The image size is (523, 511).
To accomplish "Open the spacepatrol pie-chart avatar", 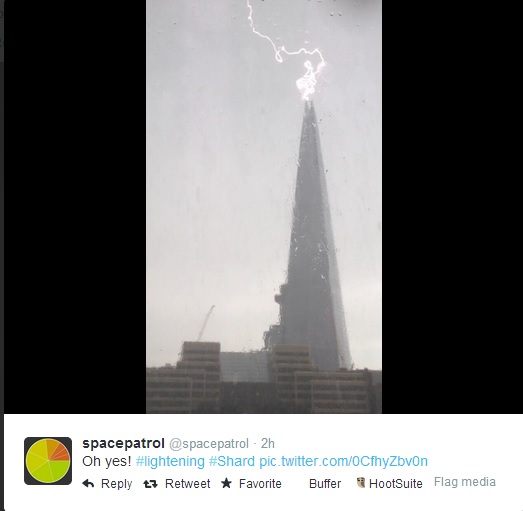I will pos(48,461).
